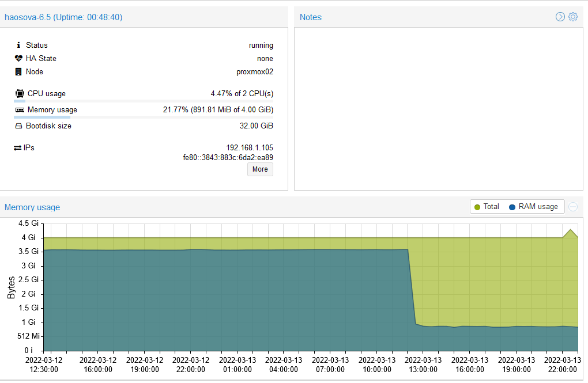Click the info icon beside Status

19,45
